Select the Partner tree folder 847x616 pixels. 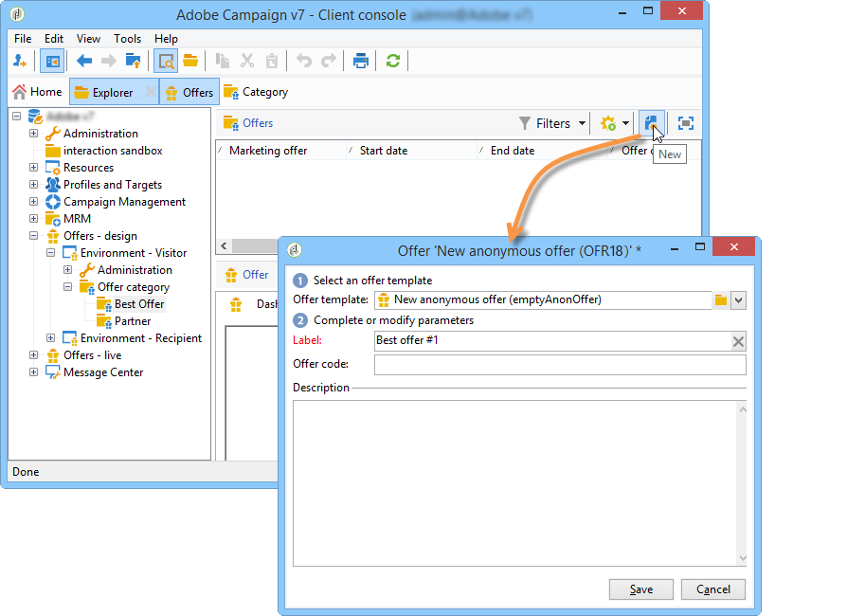[x=124, y=321]
